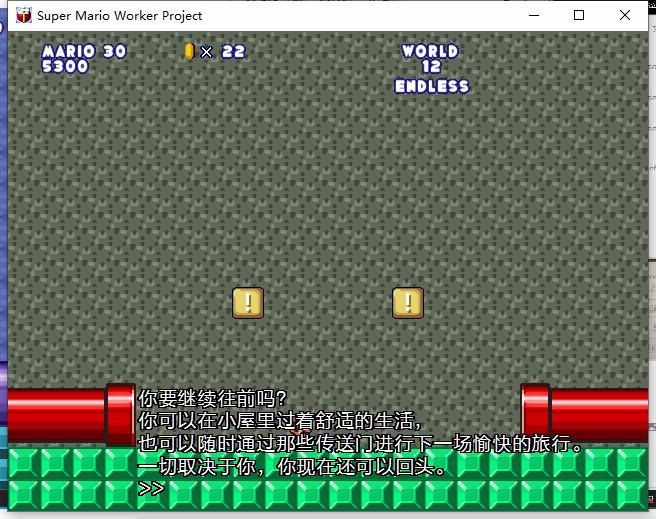
Task: Click the coin count 22
Action: pos(233,51)
